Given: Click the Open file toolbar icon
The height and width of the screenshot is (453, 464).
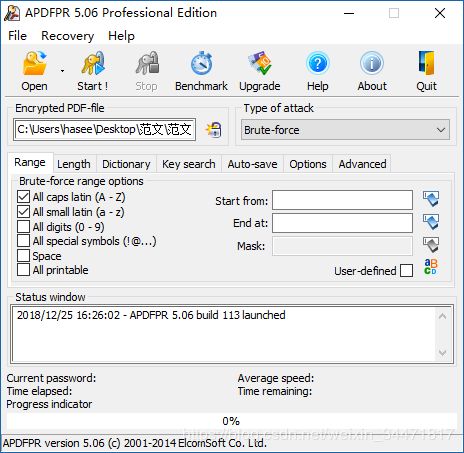Looking at the screenshot, I should coord(34,71).
